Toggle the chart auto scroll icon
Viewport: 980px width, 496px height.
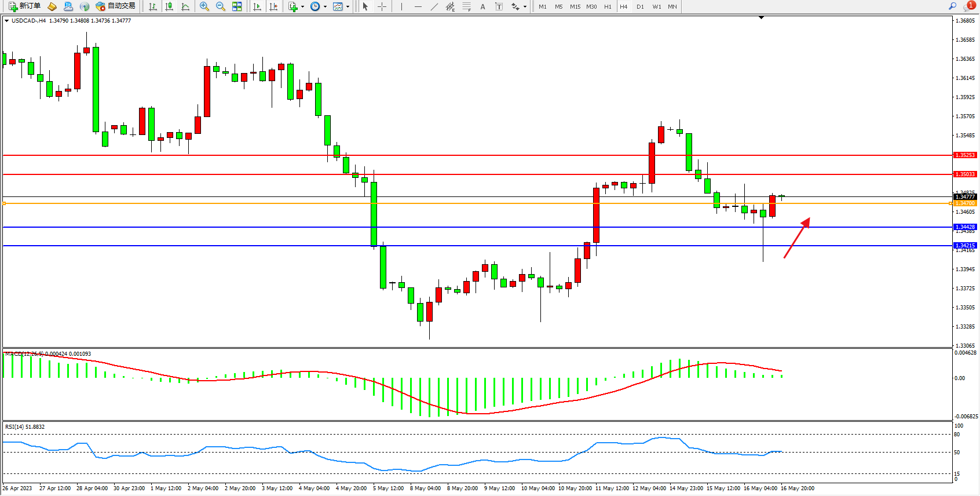[257, 6]
